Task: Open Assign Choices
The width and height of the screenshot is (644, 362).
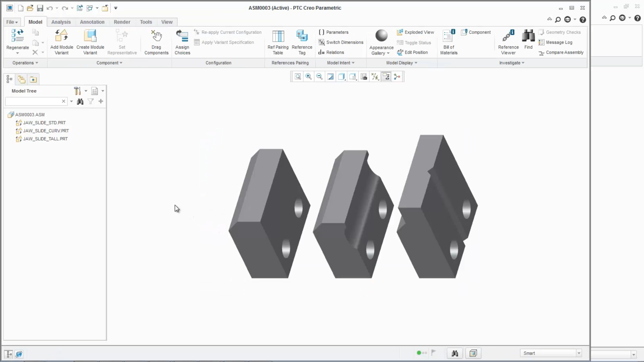Action: 182,42
